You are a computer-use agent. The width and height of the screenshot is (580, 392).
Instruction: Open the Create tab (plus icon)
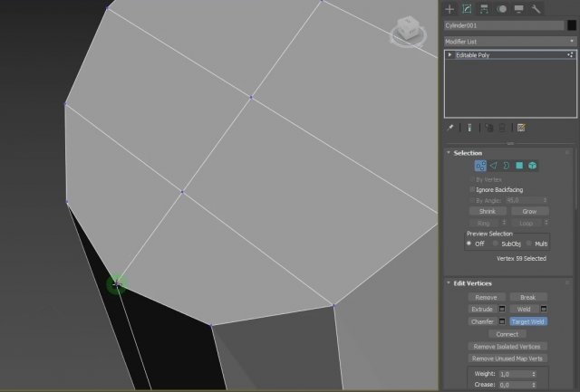click(x=449, y=9)
